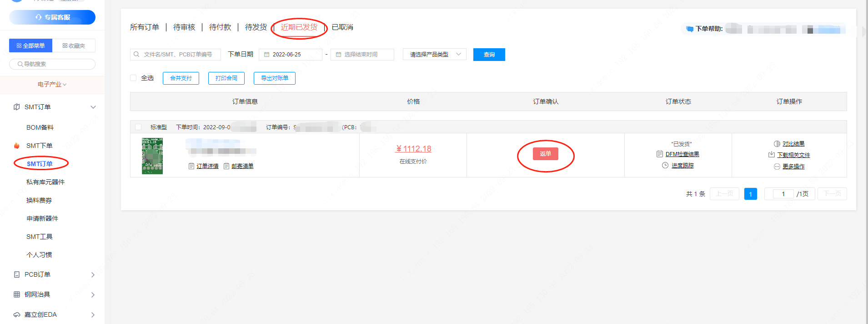This screenshot has width=868, height=324.
Task: Click the flame icon beside SMT下单
Action: 17,146
